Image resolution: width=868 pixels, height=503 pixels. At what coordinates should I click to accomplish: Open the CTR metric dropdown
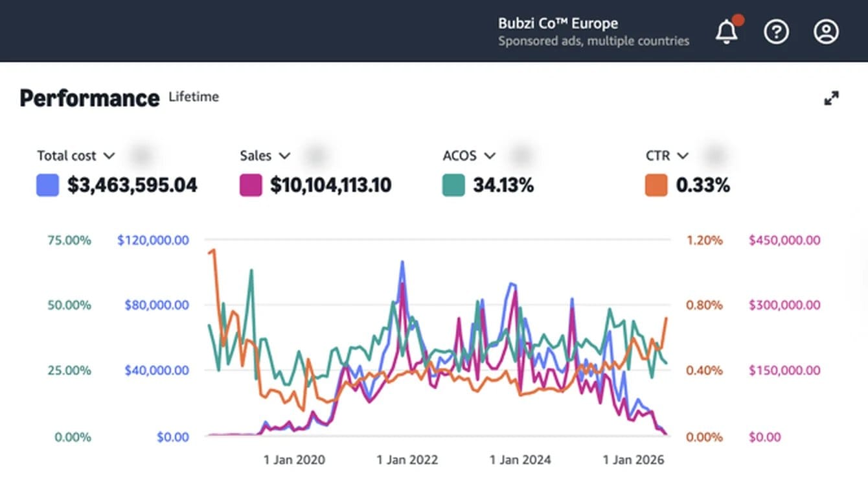(667, 156)
